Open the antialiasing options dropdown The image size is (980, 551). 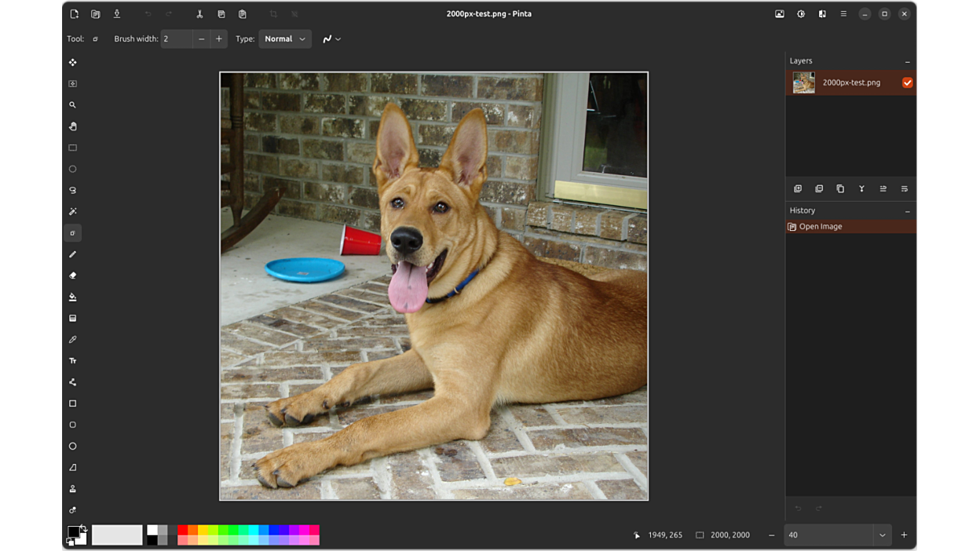tap(331, 39)
